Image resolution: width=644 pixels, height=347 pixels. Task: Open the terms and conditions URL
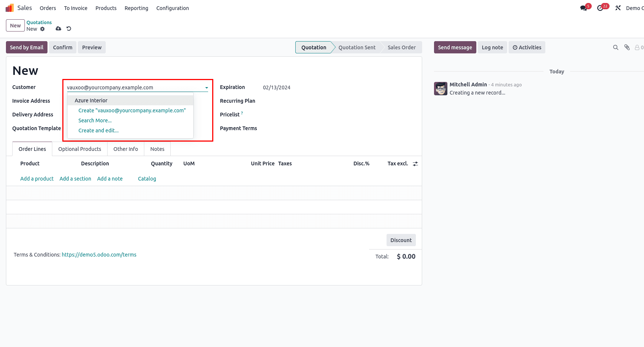pos(99,255)
